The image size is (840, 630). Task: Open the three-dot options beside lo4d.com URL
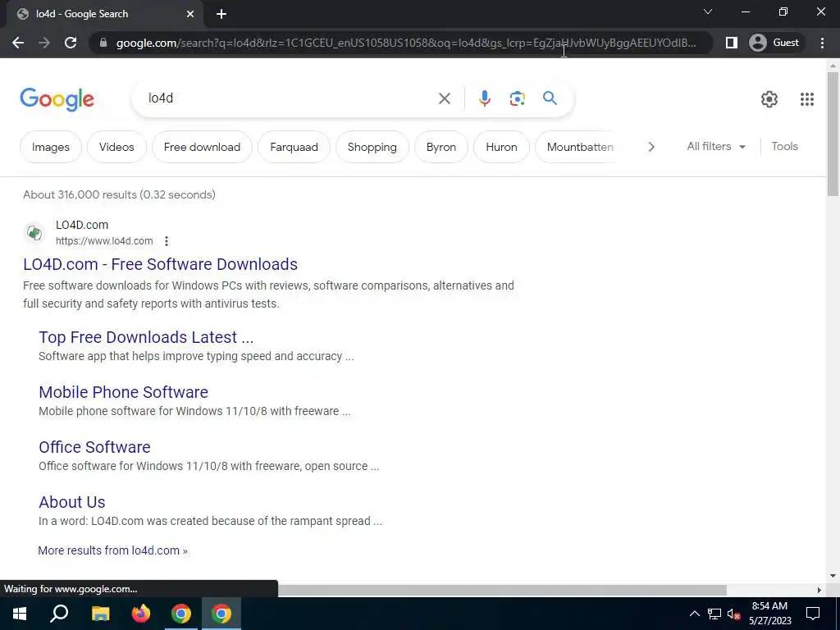pyautogui.click(x=167, y=241)
